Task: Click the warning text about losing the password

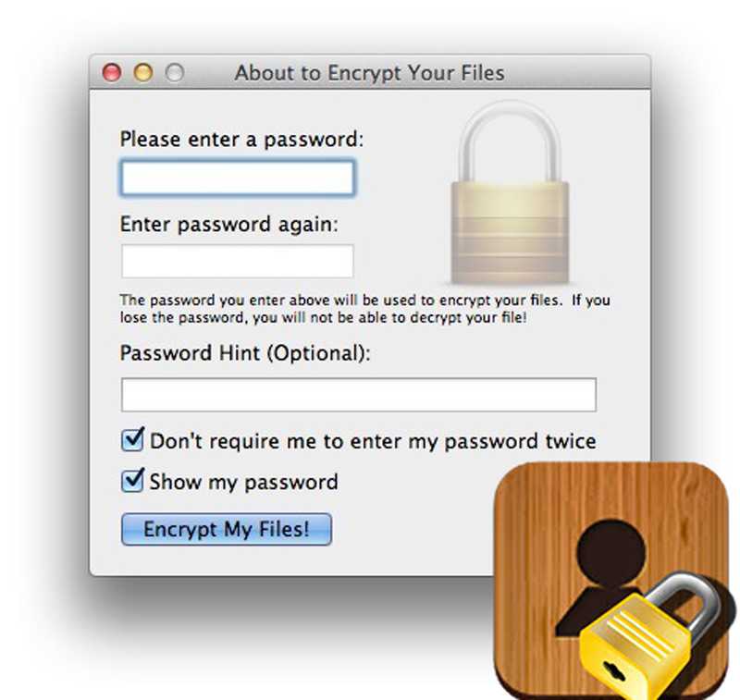Action: coord(364,309)
